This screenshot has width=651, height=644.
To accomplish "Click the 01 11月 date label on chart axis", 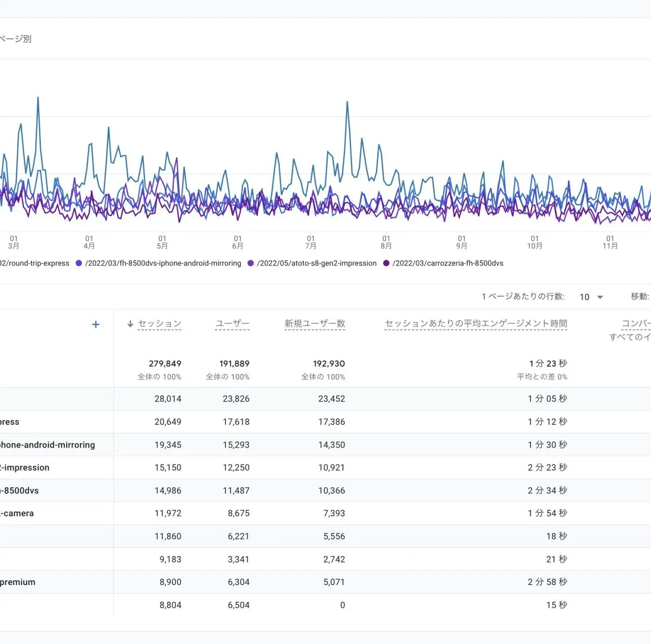I will [x=610, y=242].
